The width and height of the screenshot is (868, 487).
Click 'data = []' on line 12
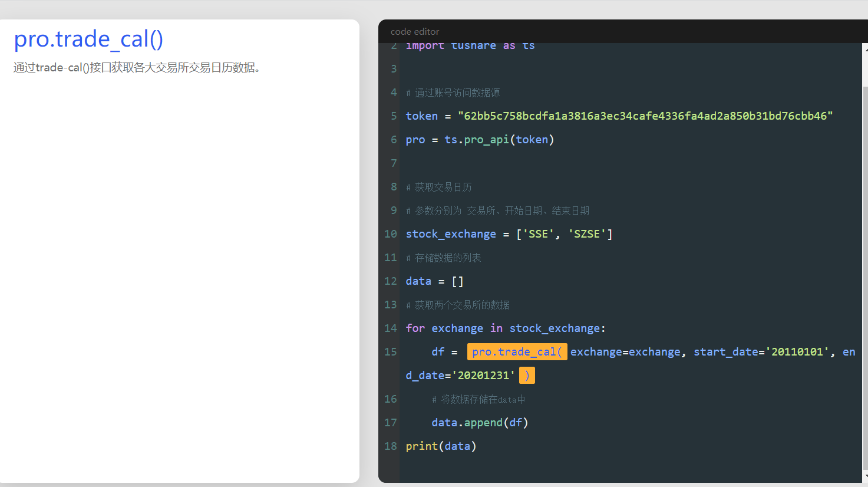(x=434, y=281)
